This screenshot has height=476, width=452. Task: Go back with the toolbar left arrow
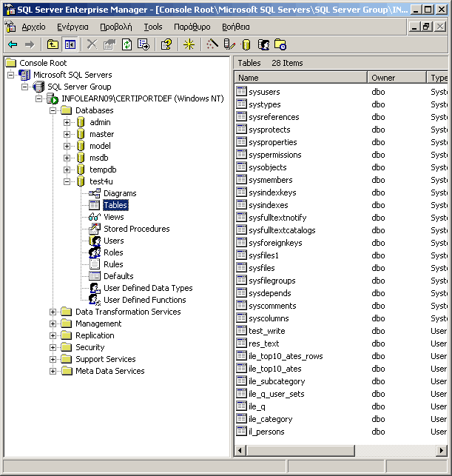tap(13, 45)
